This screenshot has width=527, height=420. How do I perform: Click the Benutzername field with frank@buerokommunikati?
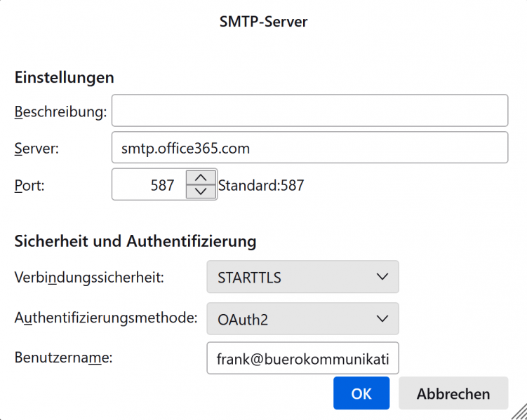click(302, 358)
